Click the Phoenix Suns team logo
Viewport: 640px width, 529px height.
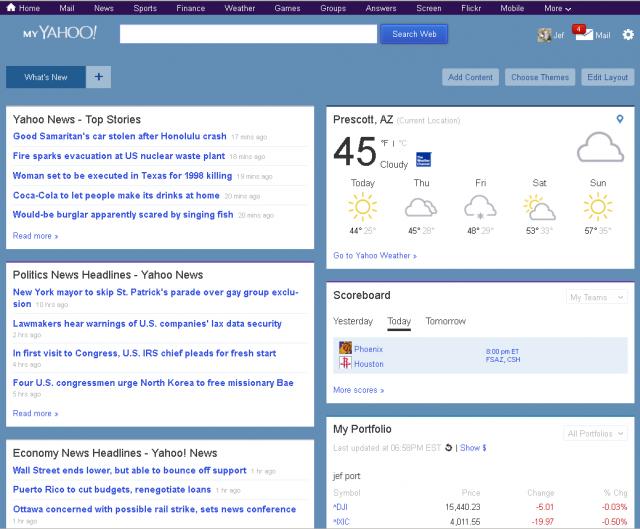(x=345, y=348)
